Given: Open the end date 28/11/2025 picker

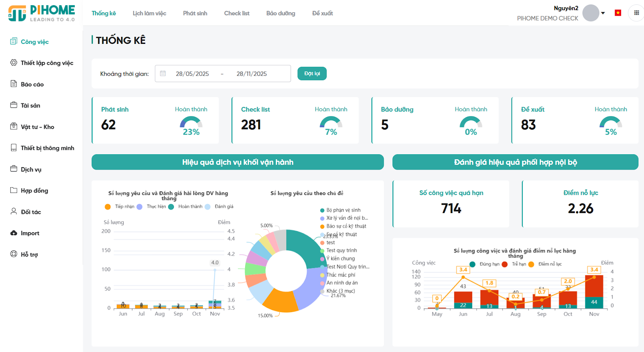Looking at the screenshot, I should click(252, 74).
